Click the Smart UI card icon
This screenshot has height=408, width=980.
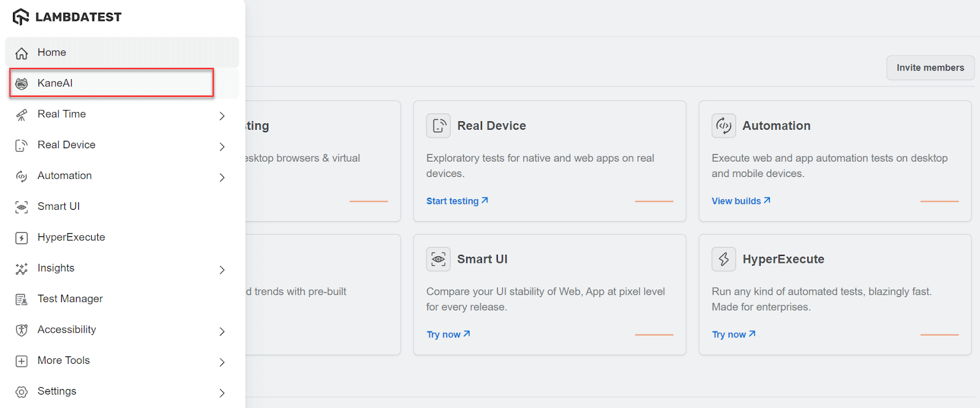pos(439,259)
